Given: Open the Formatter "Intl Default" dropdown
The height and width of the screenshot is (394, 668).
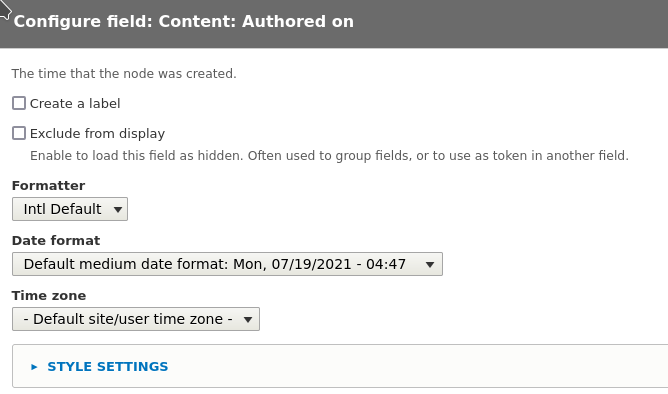Looking at the screenshot, I should coord(70,209).
